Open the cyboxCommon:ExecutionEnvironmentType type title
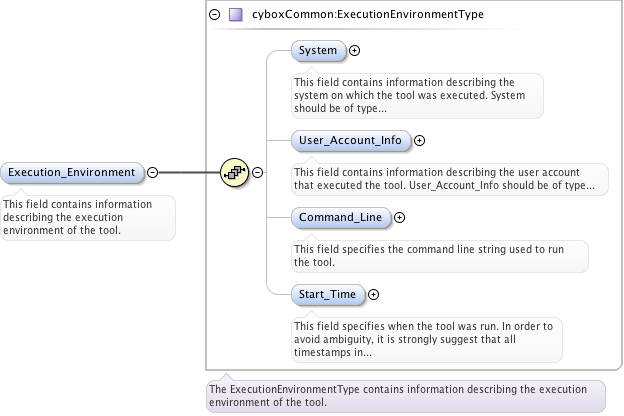The image size is (624, 416). (370, 15)
